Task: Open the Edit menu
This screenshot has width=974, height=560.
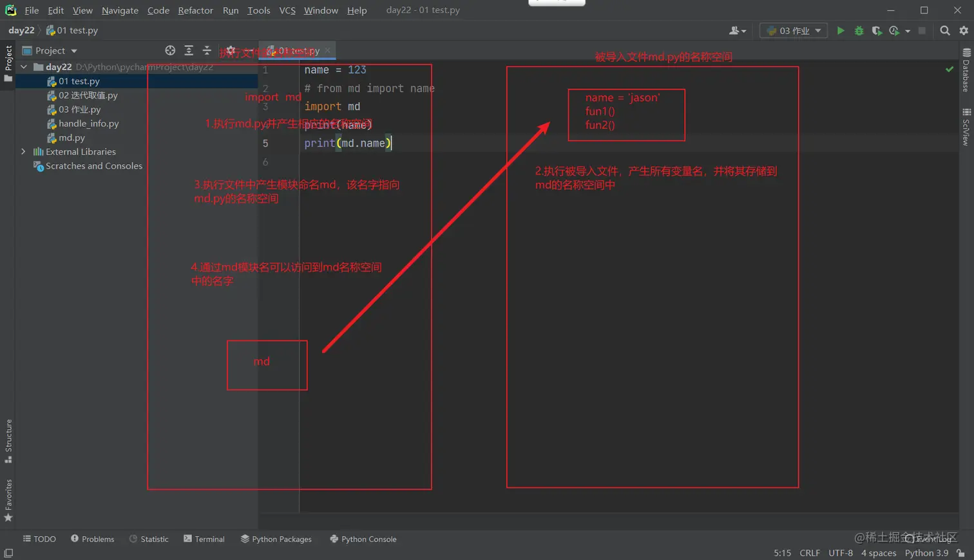Action: pyautogui.click(x=56, y=10)
